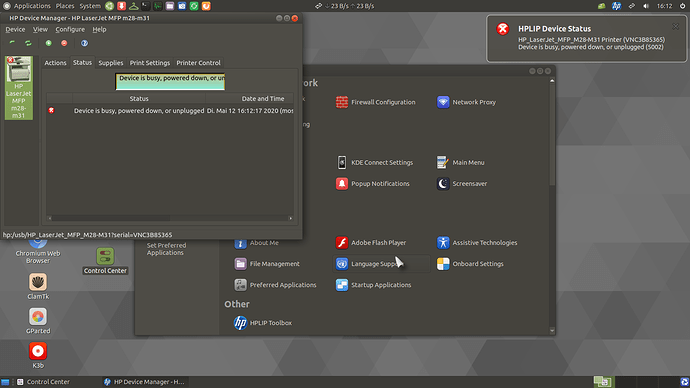Click the red error icon in the status row
Screen dimensions: 690x388
click(51, 110)
